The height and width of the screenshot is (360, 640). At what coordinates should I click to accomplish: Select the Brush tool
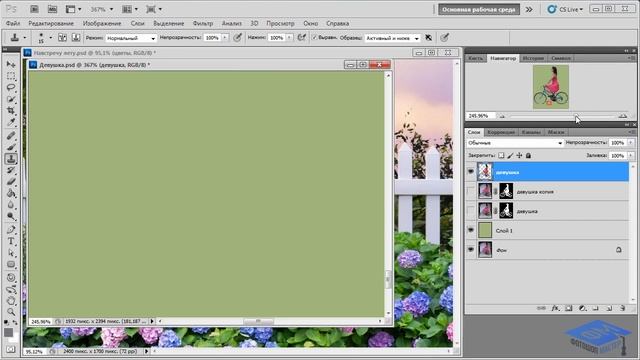coord(11,147)
